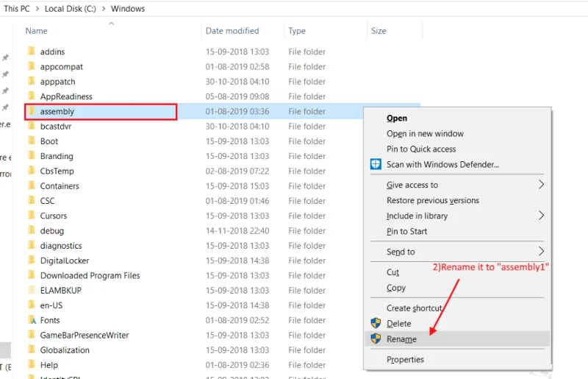Click the diagnostics folder icon
The width and height of the screenshot is (588, 379).
[32, 245]
